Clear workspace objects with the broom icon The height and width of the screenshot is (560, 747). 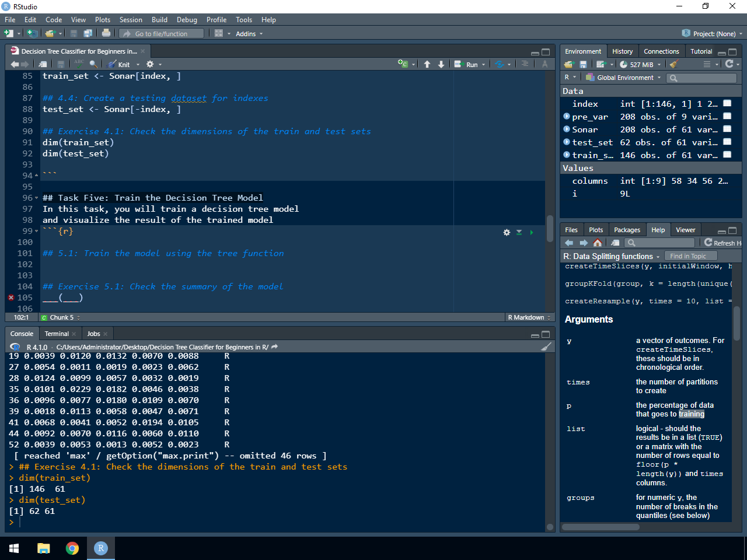point(673,64)
